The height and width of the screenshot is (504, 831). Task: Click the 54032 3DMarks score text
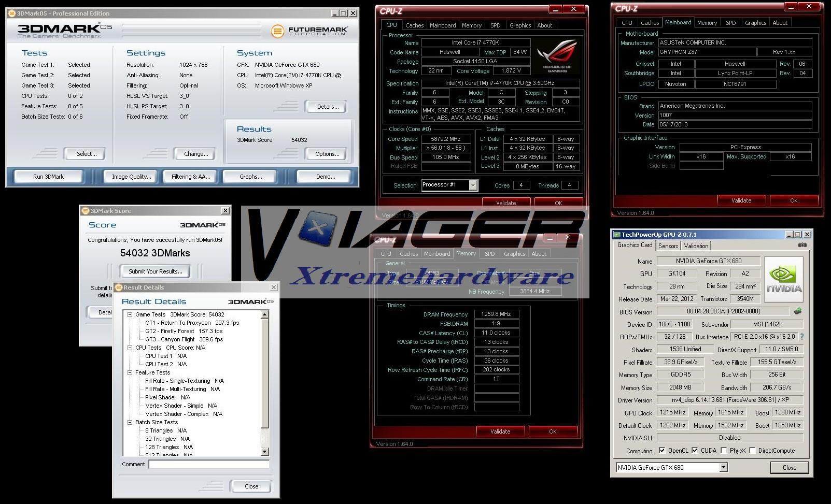[x=155, y=253]
